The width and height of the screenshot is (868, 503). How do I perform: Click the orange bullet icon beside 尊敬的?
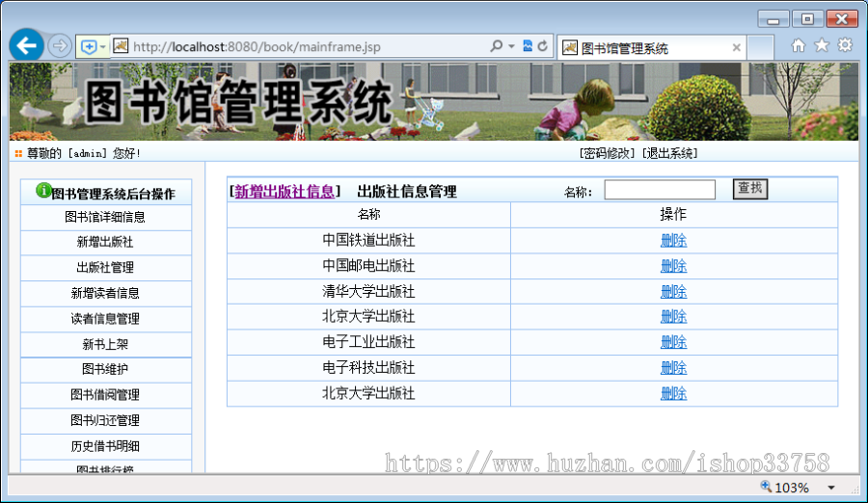pos(18,153)
